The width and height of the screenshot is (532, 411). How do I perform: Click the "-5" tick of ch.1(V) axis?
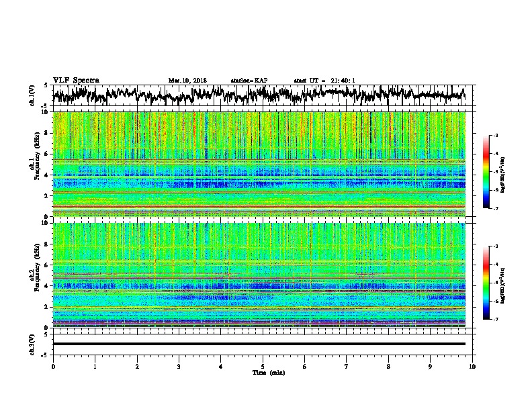coord(45,106)
